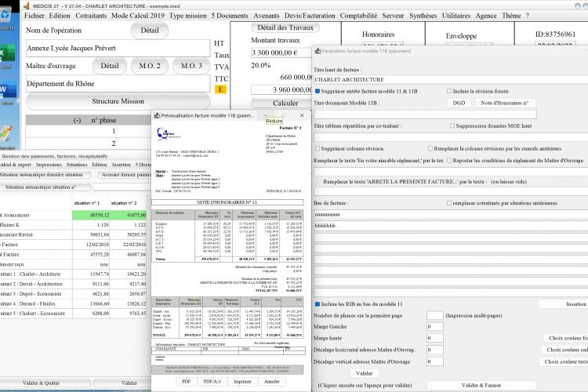Open the Serveur menu
Screen dimensions: 588x392
(393, 16)
